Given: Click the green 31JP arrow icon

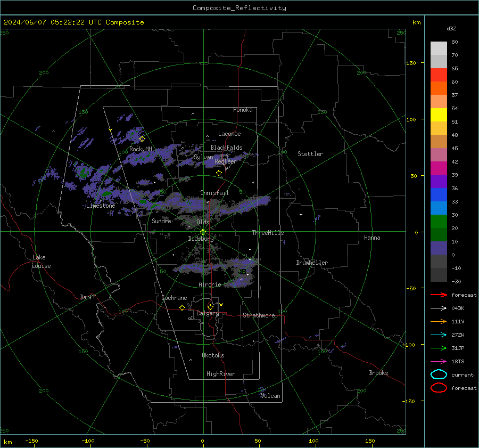Looking at the screenshot, I should coord(439,348).
